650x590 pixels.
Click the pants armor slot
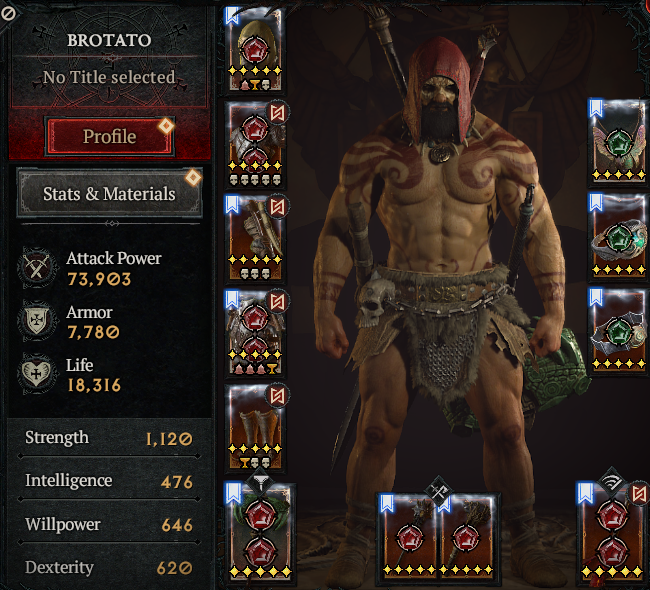255,333
